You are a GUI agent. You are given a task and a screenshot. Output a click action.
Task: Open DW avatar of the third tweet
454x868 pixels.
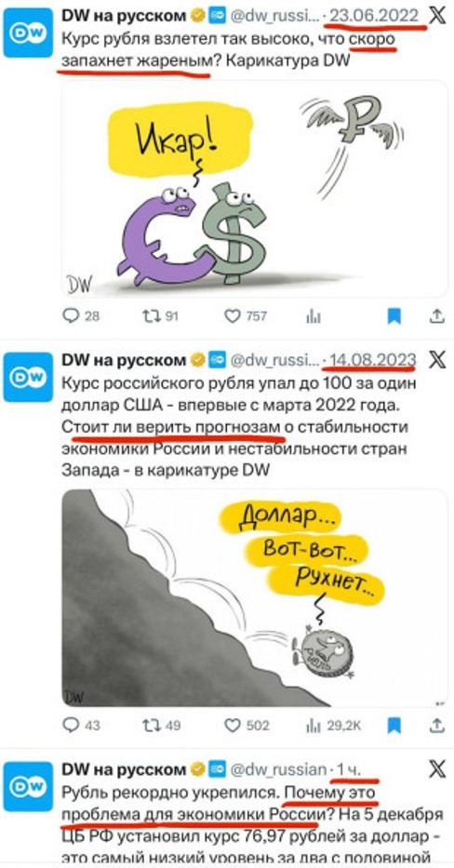(28, 787)
